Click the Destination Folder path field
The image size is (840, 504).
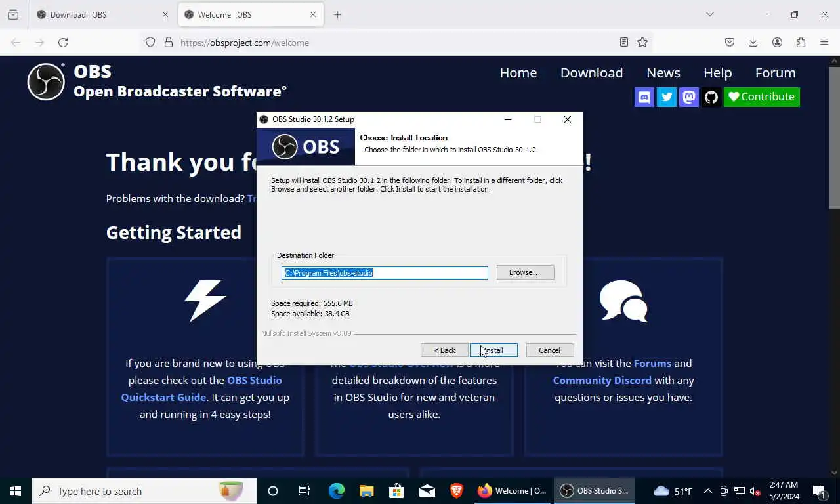click(385, 273)
